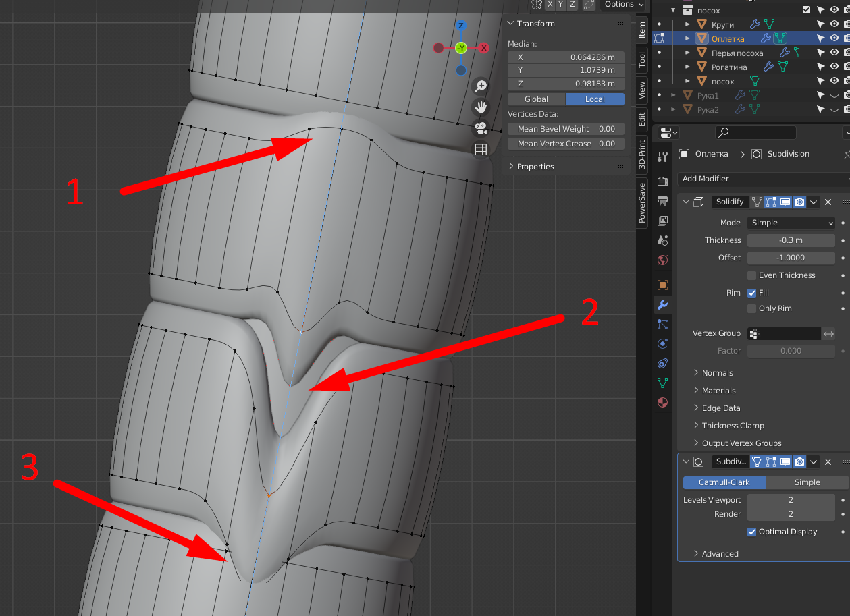The width and height of the screenshot is (850, 616).
Task: Open the 3D-Print sidebar tab
Action: [642, 154]
